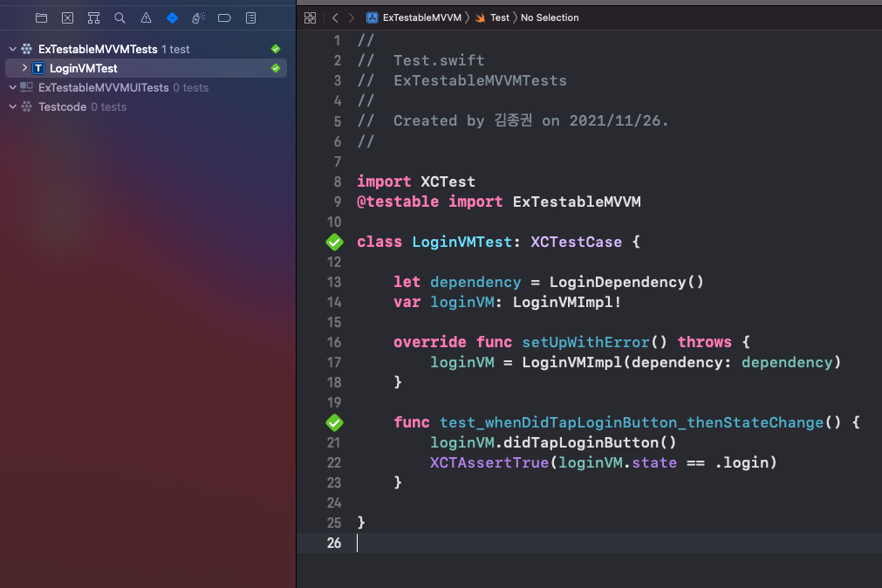Open the Breakpoint navigator icon
Viewport: 882px width, 588px height.
point(224,18)
